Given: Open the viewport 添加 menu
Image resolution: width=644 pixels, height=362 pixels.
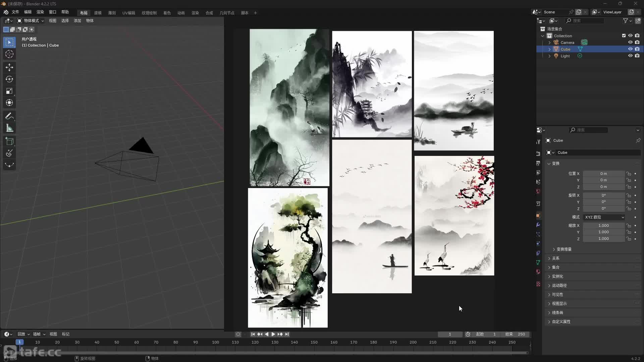Looking at the screenshot, I should (77, 21).
